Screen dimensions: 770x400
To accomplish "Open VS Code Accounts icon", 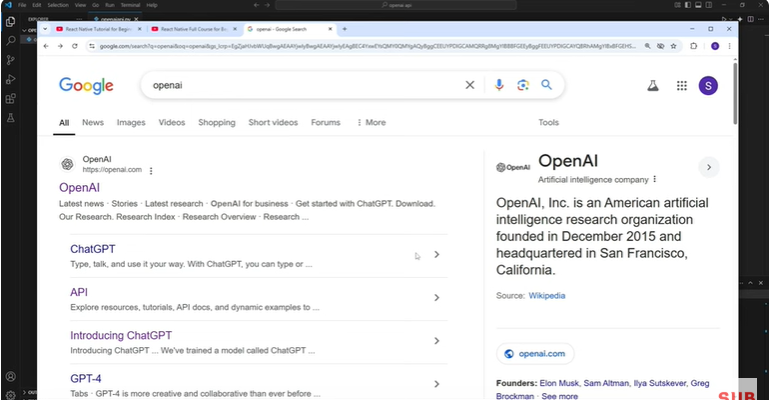I will [x=10, y=376].
